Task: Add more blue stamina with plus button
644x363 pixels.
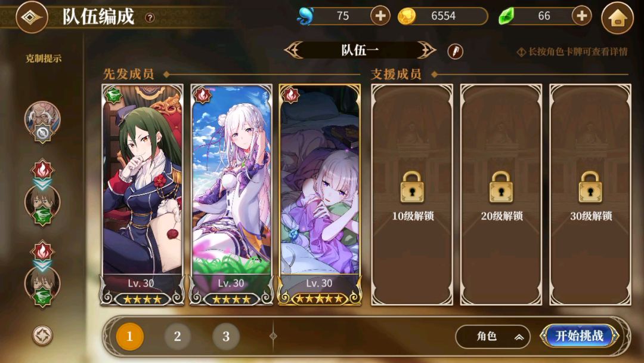Action: pyautogui.click(x=380, y=16)
